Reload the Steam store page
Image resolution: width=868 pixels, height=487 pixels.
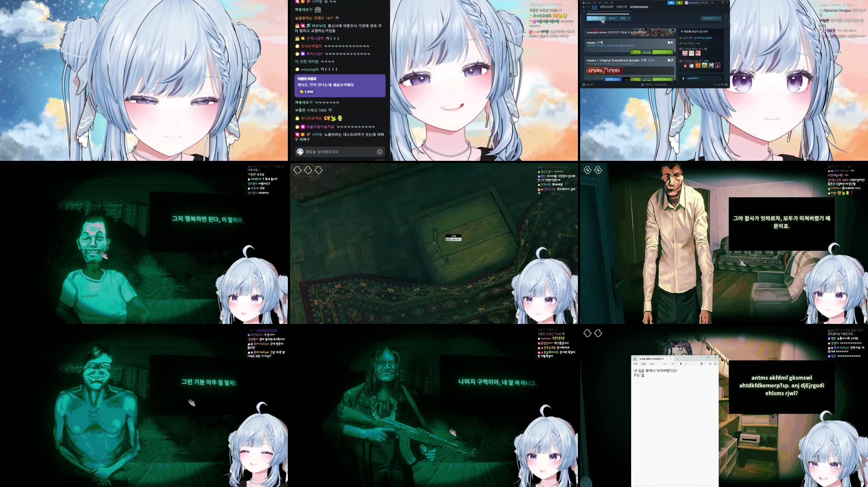point(584,11)
